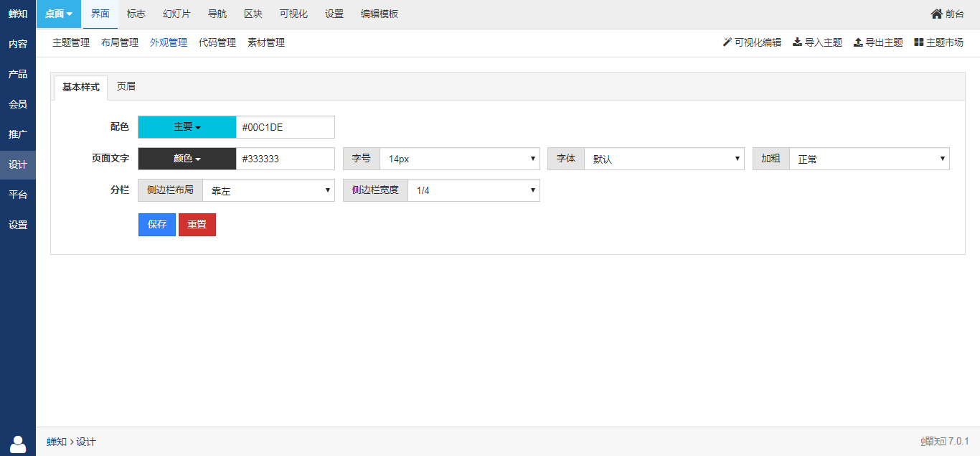This screenshot has width=980, height=456.
Task: Open 推广 in the sidebar
Action: pos(18,134)
